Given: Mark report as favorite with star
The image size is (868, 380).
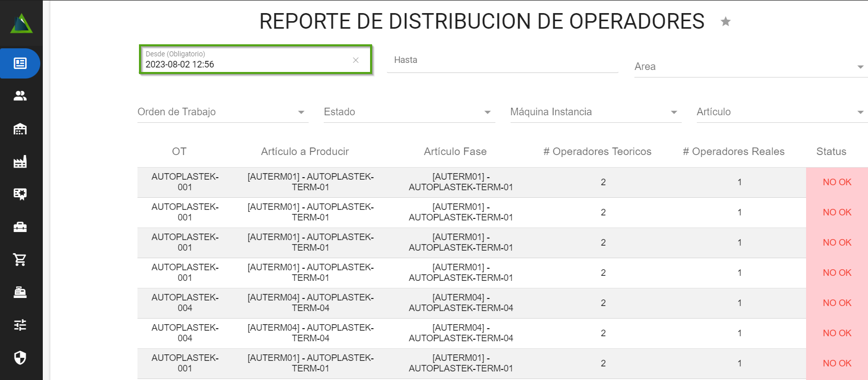Looking at the screenshot, I should tap(726, 22).
